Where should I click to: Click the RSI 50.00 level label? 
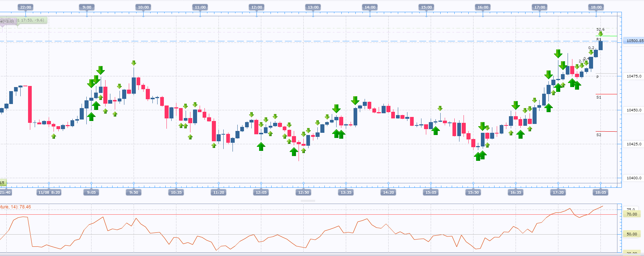[632, 234]
